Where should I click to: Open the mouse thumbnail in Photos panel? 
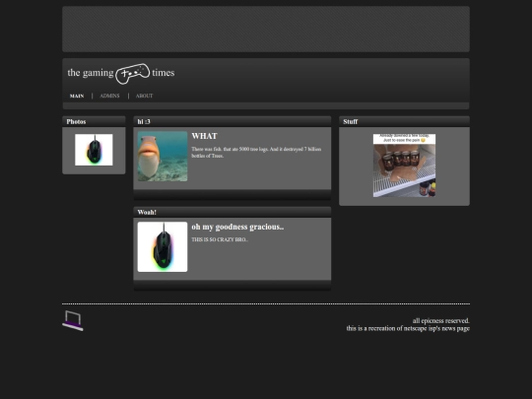(x=94, y=150)
